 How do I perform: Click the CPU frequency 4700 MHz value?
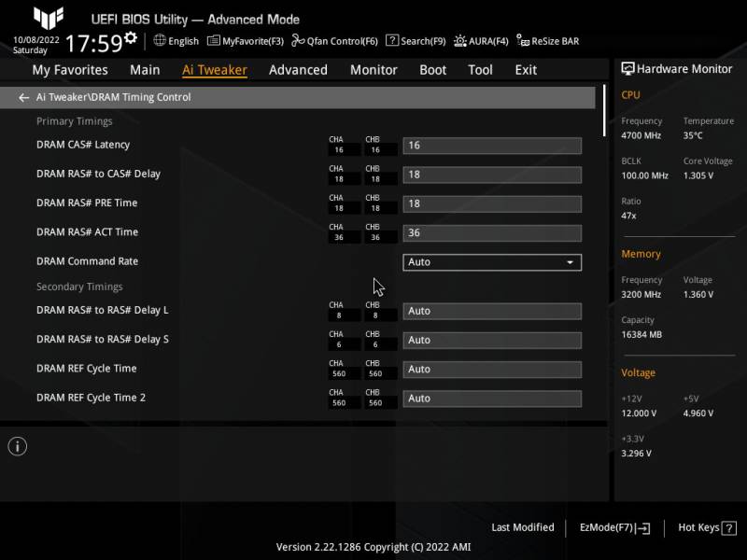click(x=641, y=135)
